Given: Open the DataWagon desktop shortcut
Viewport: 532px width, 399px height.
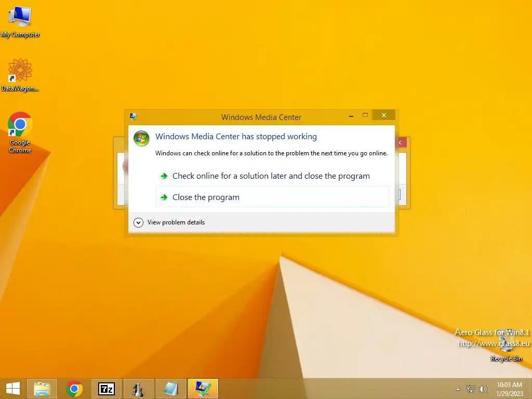Looking at the screenshot, I should [x=20, y=75].
